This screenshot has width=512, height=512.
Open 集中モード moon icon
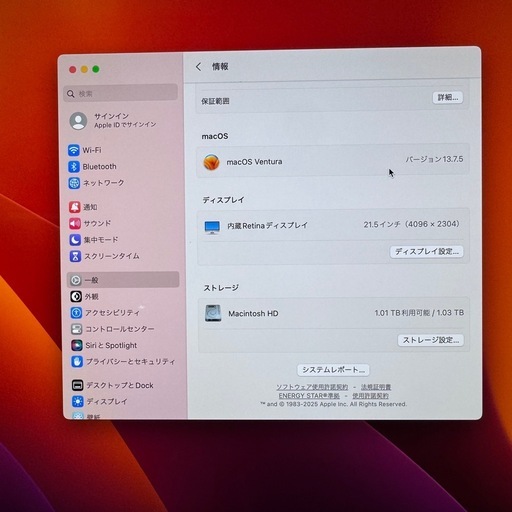click(x=75, y=240)
